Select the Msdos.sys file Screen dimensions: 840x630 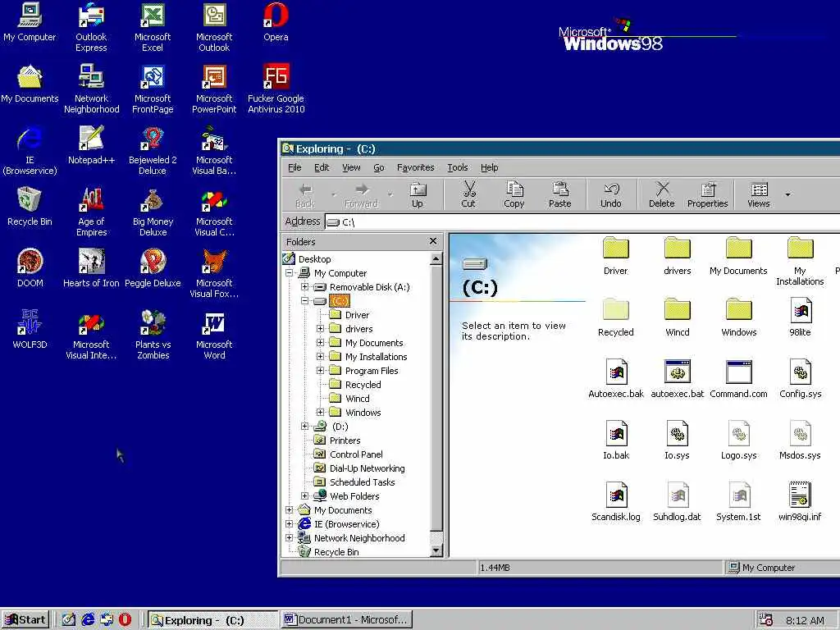pos(801,440)
